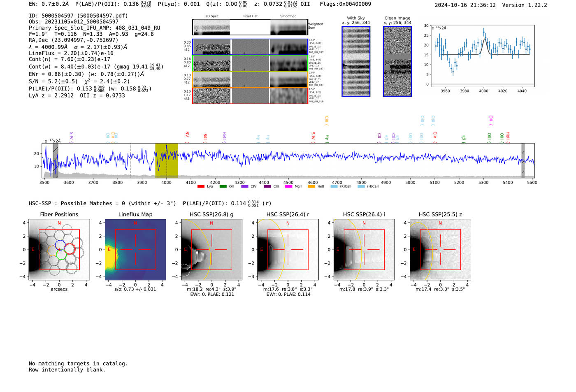Click the hatched gray band near 5460 Å
Image resolution: width=576 pixels, height=392 pixels.
[523, 160]
